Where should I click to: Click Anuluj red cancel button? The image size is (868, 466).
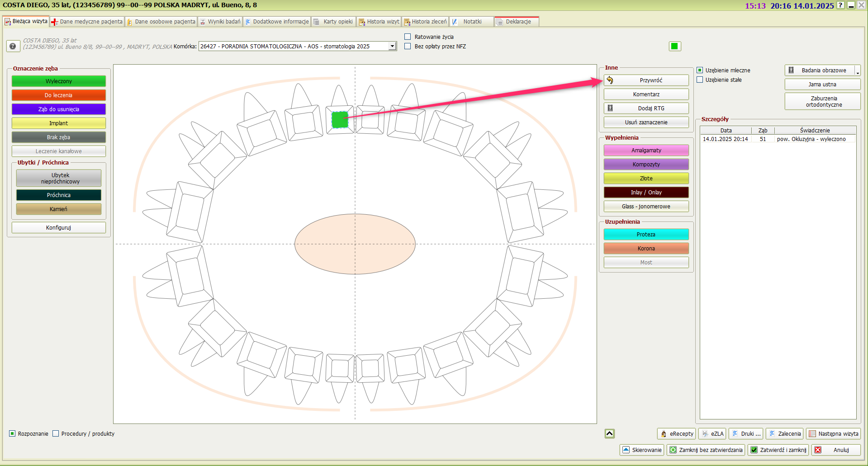835,450
